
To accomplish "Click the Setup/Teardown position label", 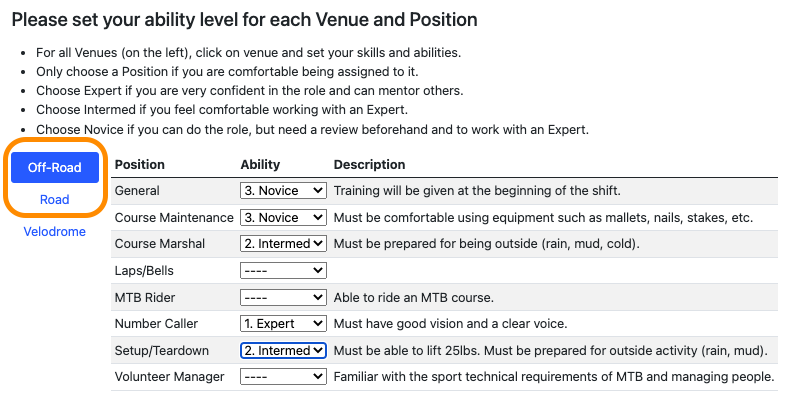I will pos(162,350).
